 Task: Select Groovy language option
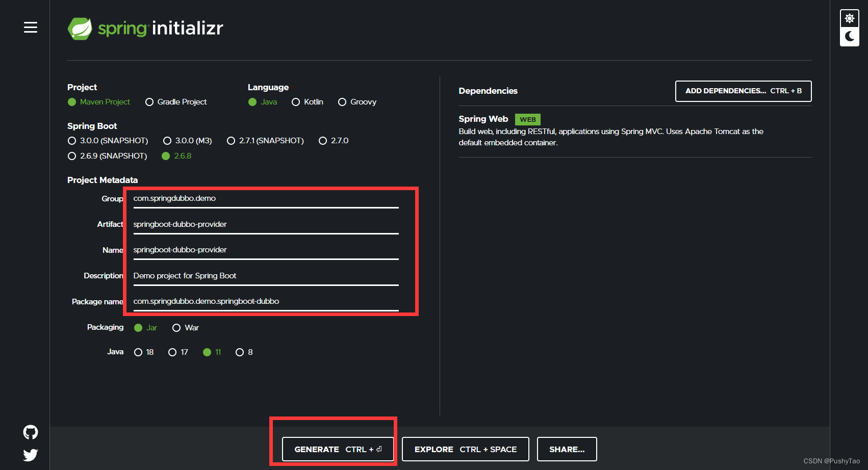click(342, 102)
